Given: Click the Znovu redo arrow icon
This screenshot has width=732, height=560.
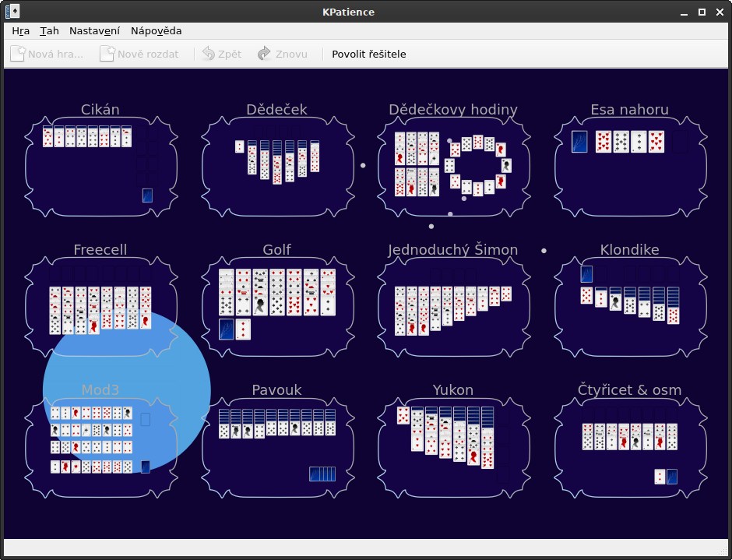Looking at the screenshot, I should [264, 54].
